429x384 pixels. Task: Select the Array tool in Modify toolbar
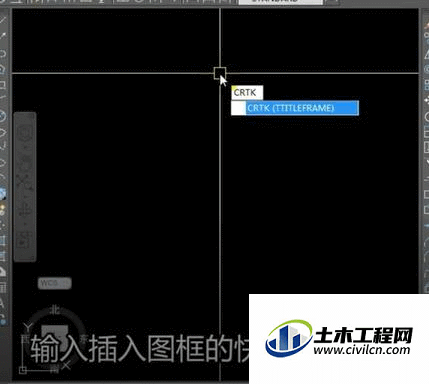tap(427, 84)
